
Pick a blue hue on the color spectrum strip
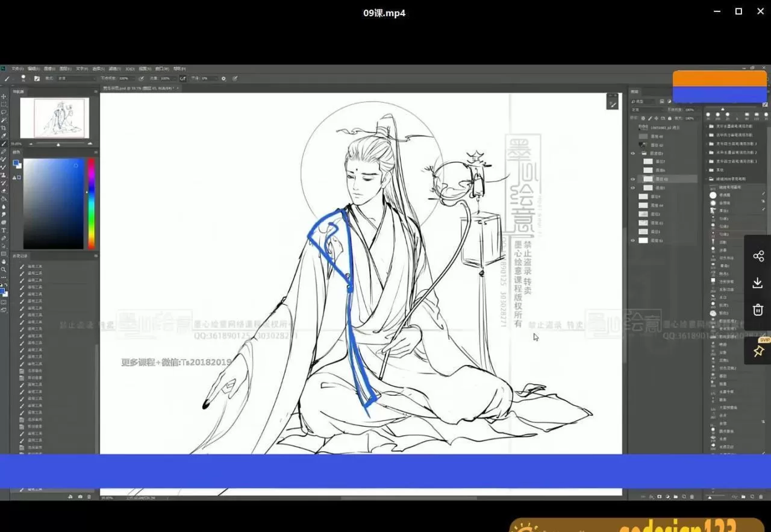pos(91,190)
